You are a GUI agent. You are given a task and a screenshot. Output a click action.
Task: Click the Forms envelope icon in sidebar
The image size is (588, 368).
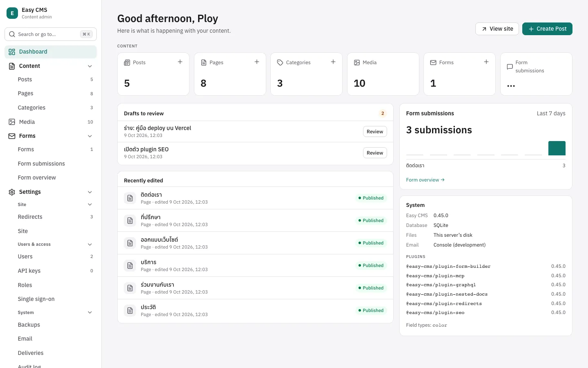pyautogui.click(x=12, y=136)
